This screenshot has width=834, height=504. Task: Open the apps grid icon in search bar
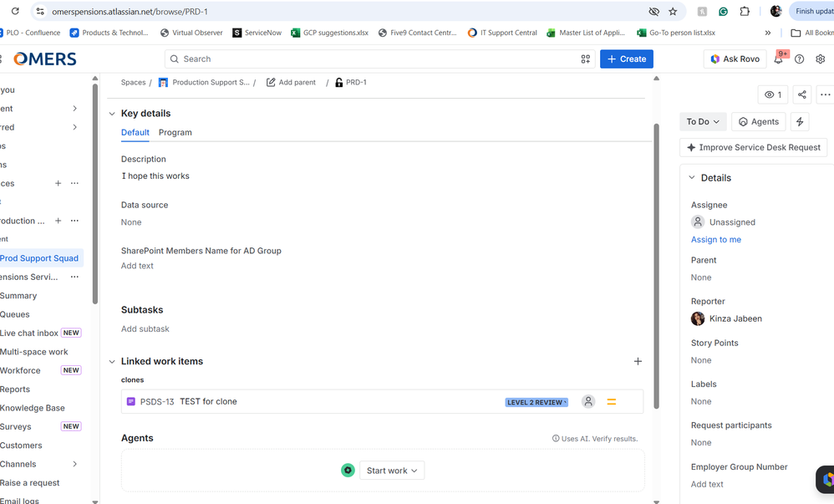click(586, 59)
